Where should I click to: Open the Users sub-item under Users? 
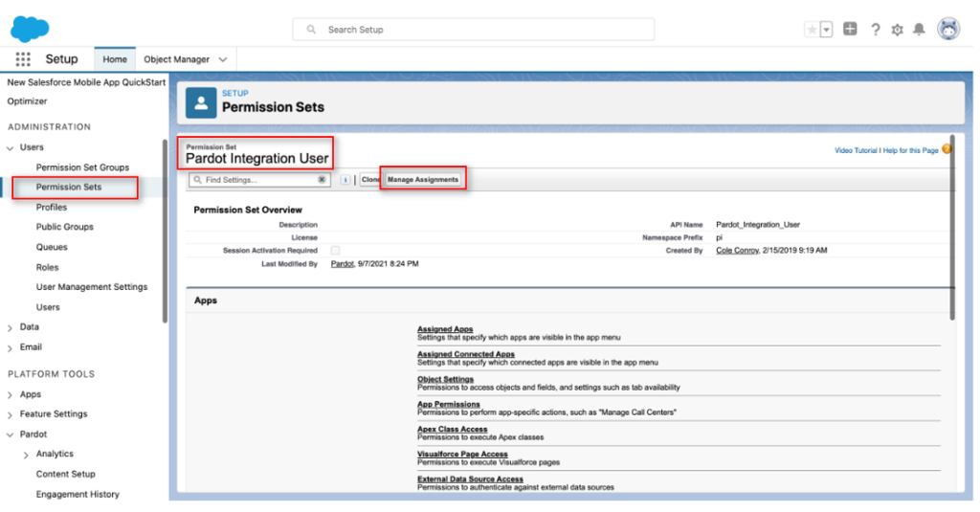(x=48, y=307)
